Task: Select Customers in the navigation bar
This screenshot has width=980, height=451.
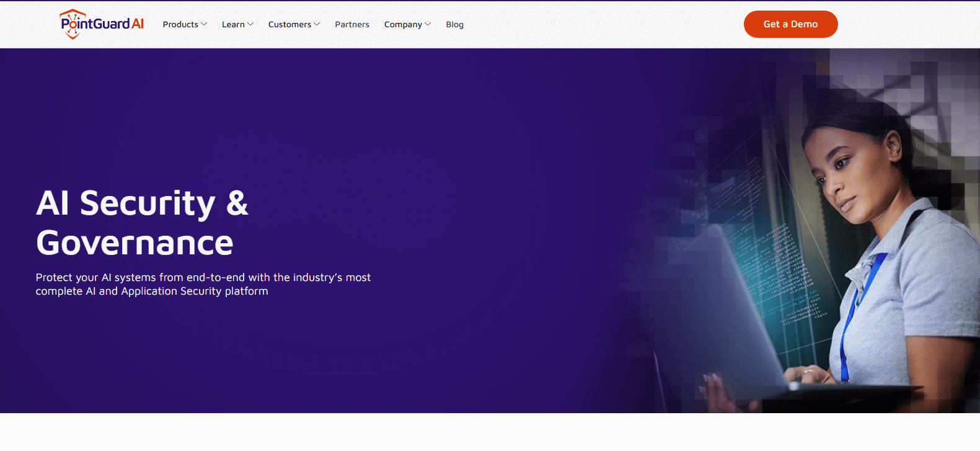Action: click(289, 25)
